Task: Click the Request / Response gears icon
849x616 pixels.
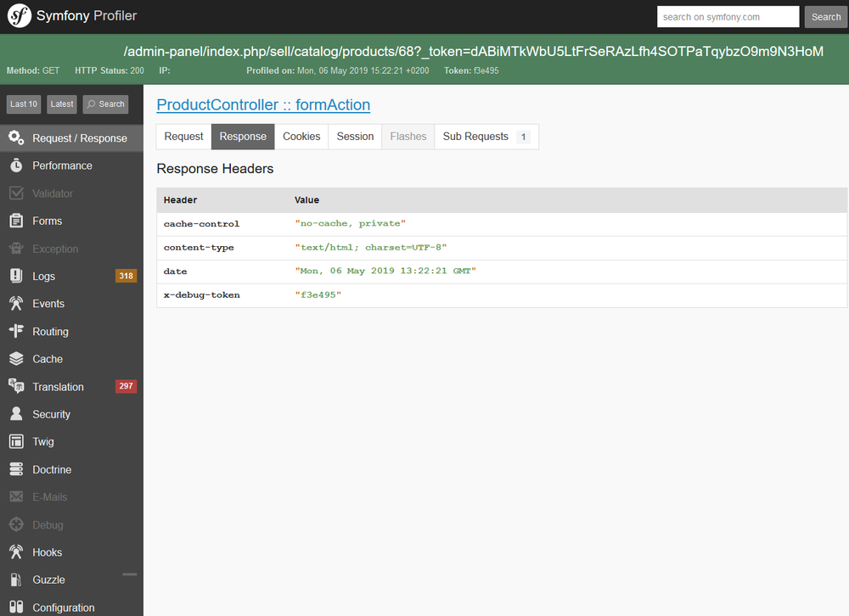Action: (x=16, y=138)
